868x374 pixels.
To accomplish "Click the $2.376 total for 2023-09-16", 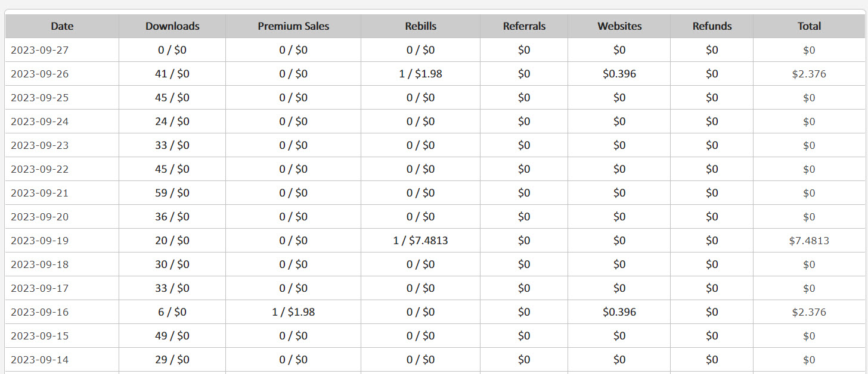I will coord(809,312).
